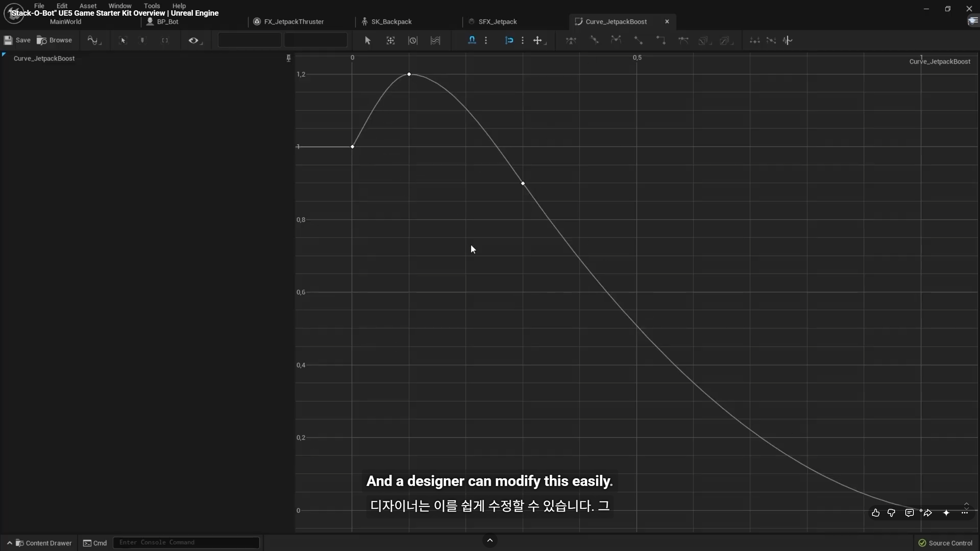Open the Tools menu
The image size is (980, 551).
pos(152,6)
